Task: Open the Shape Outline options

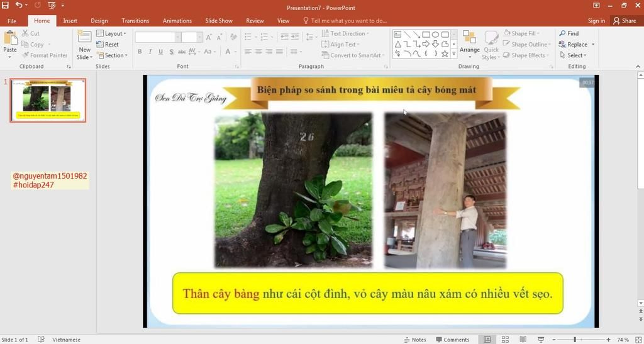Action: (x=525, y=44)
